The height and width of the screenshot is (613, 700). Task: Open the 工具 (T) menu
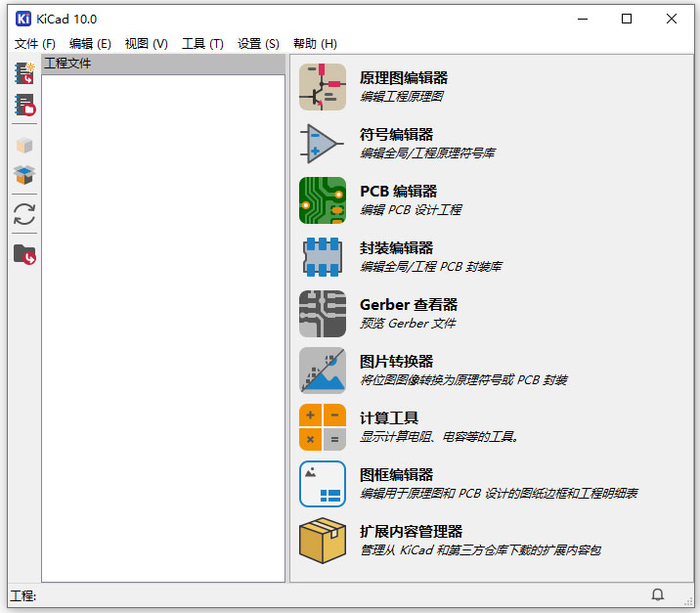202,44
